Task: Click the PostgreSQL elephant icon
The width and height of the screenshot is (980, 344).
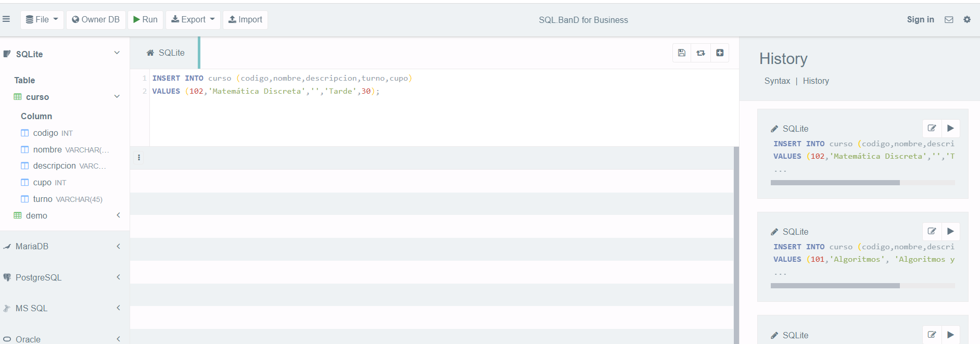Action: click(x=7, y=277)
